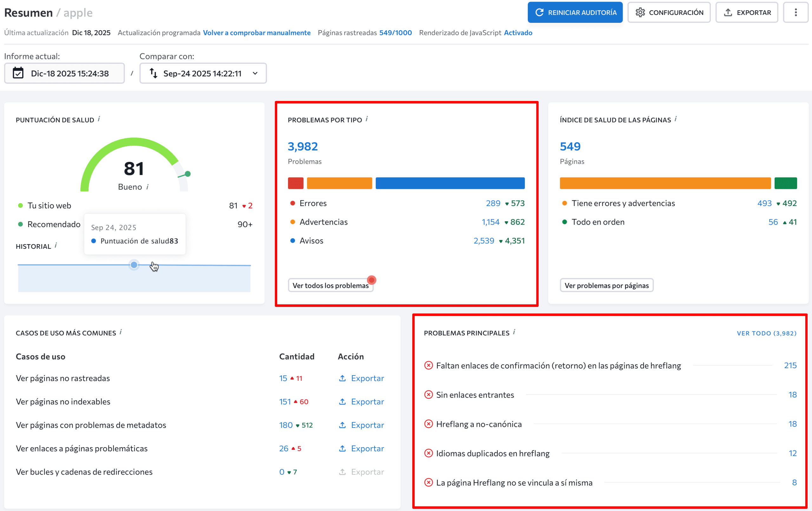
Task: Click the info icon next to Puntuación de Salud
Action: [99, 119]
